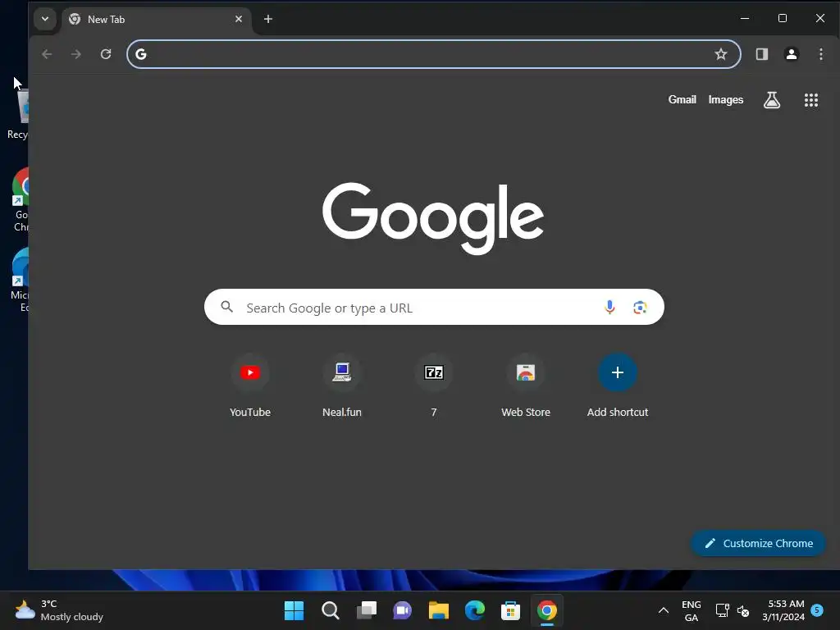Close the New Tab tab
The width and height of the screenshot is (840, 630).
coord(239,20)
